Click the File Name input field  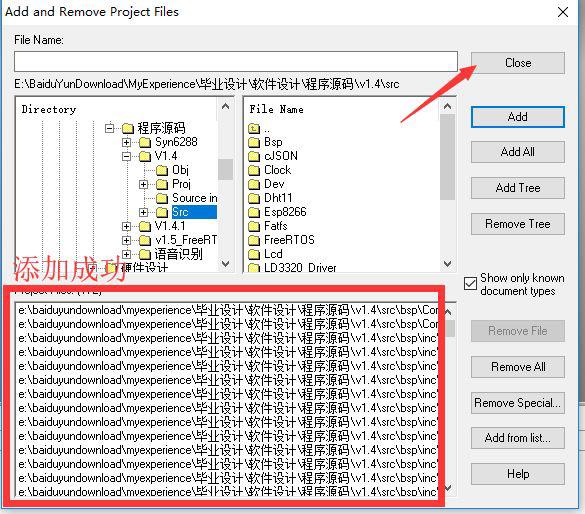coord(236,62)
